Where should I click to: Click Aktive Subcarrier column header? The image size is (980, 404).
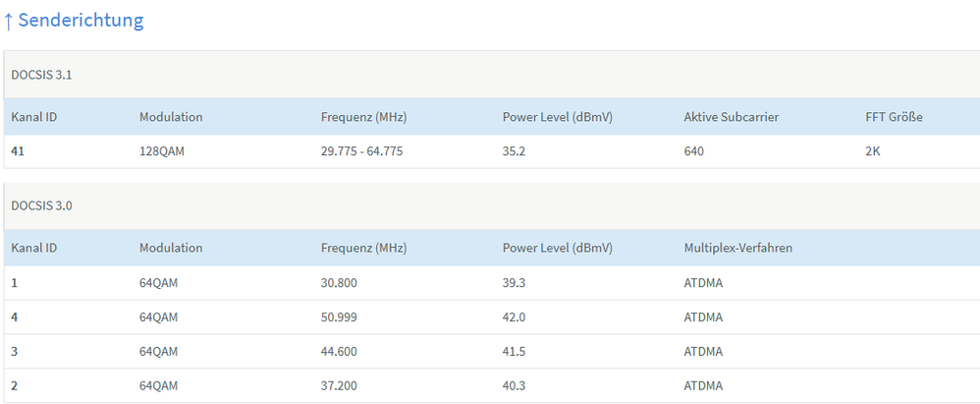click(x=731, y=117)
